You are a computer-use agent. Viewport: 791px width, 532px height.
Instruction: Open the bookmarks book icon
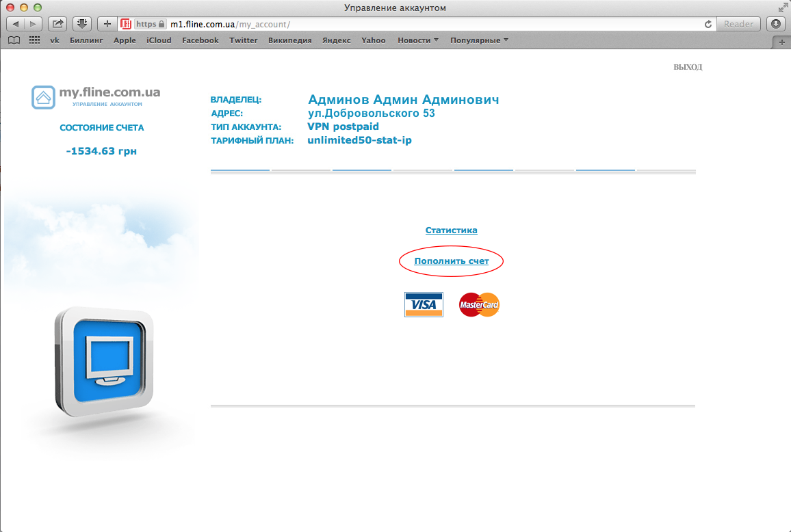pyautogui.click(x=14, y=40)
